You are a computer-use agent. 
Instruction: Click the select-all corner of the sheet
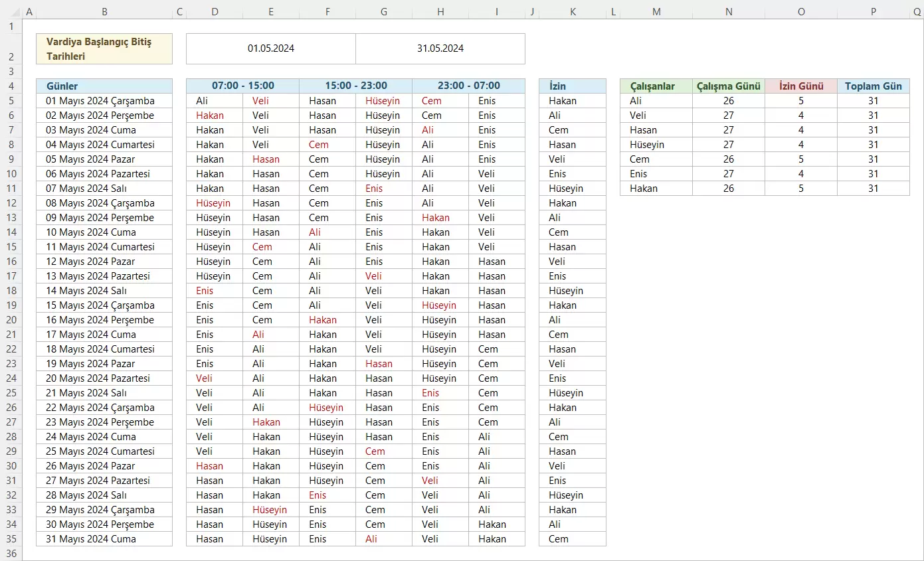click(11, 12)
